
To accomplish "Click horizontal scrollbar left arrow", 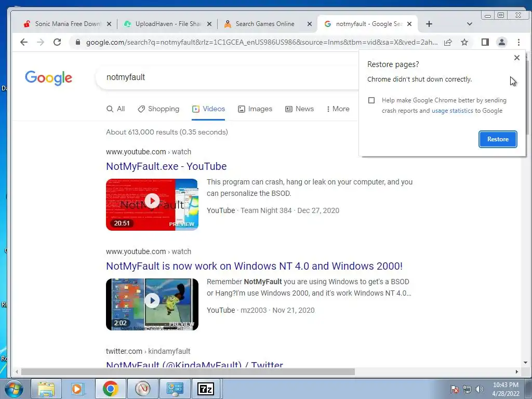I will (x=16, y=372).
